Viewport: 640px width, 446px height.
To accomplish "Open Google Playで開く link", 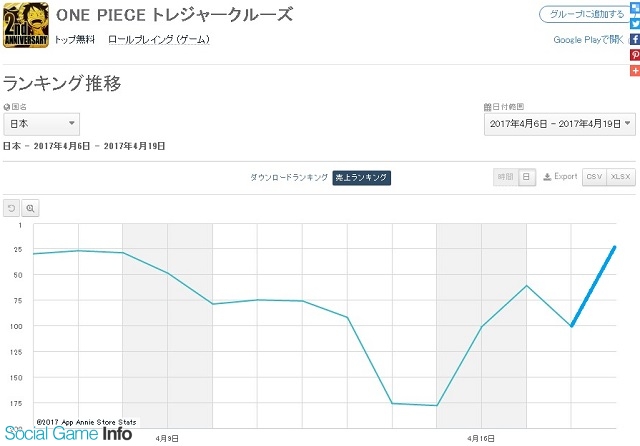I will pos(588,40).
